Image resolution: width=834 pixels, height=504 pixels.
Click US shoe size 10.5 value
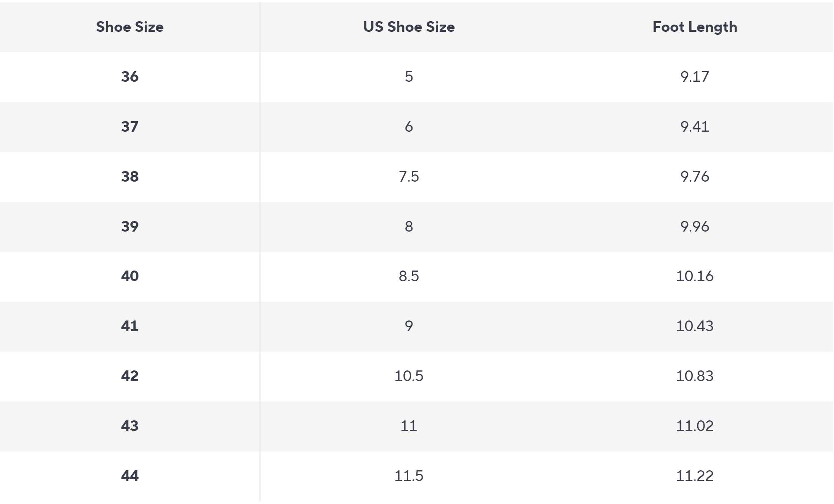point(409,376)
